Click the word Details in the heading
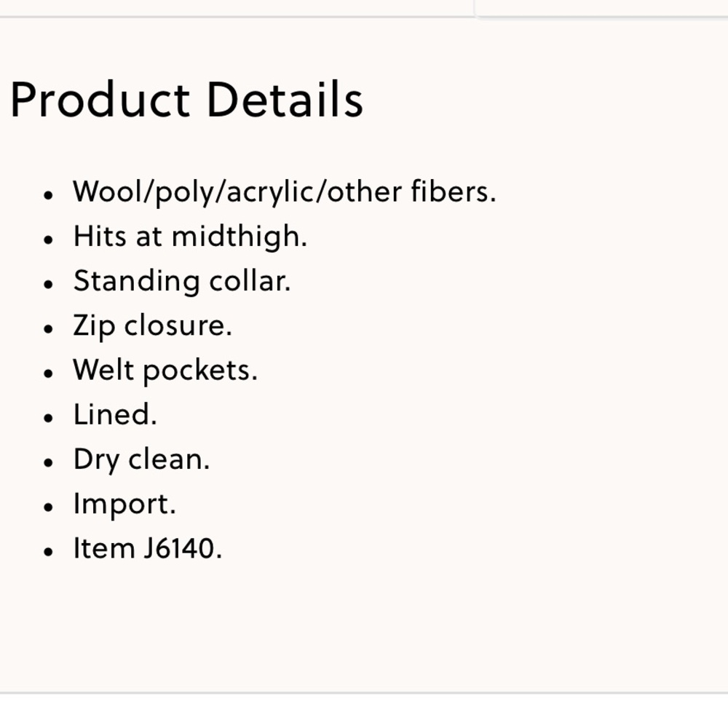 pos(285,99)
